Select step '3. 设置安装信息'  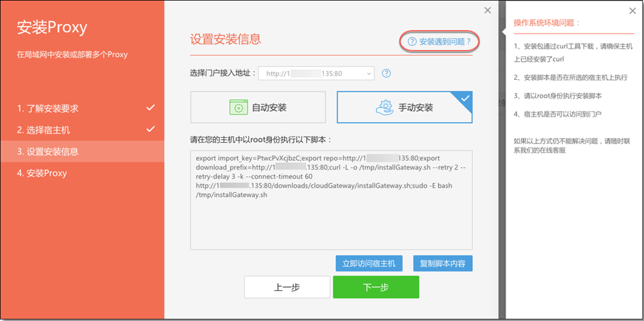[x=82, y=151]
